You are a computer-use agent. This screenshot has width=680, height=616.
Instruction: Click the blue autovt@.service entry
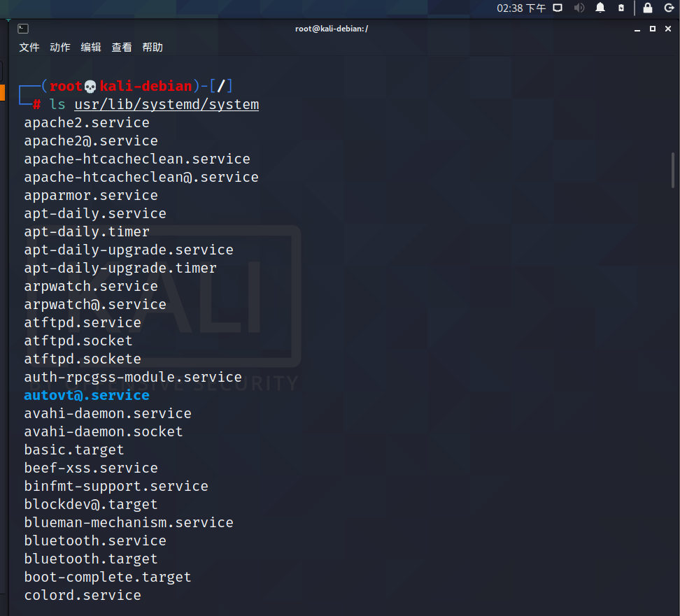click(x=87, y=395)
